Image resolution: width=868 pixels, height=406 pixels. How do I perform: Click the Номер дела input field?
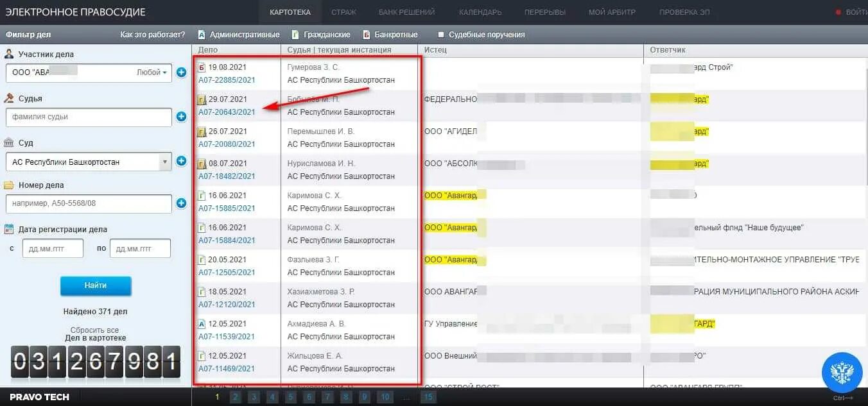point(89,203)
